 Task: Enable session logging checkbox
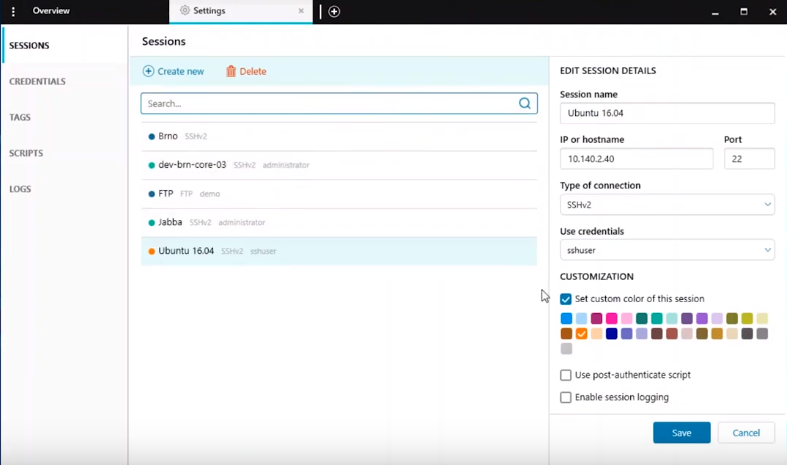point(566,397)
